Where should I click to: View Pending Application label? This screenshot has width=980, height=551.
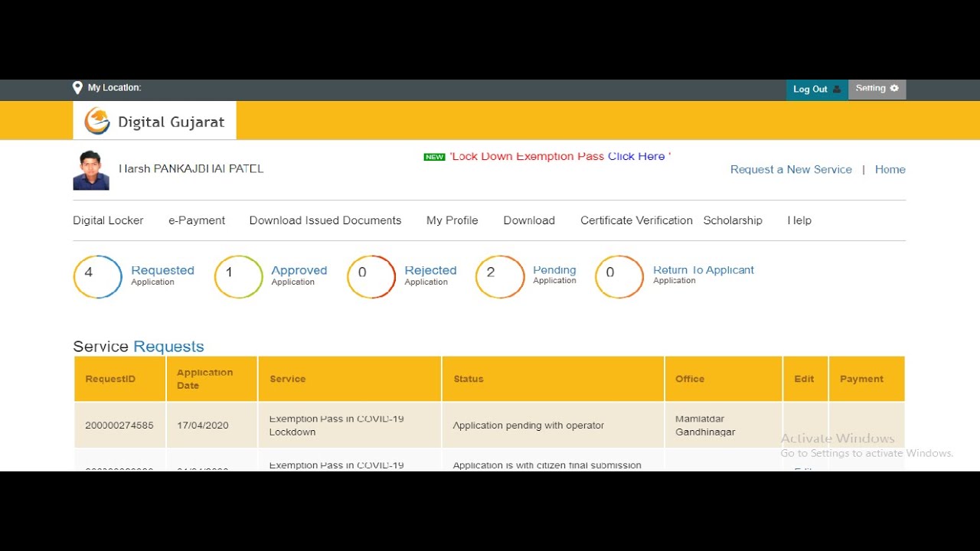click(554, 275)
